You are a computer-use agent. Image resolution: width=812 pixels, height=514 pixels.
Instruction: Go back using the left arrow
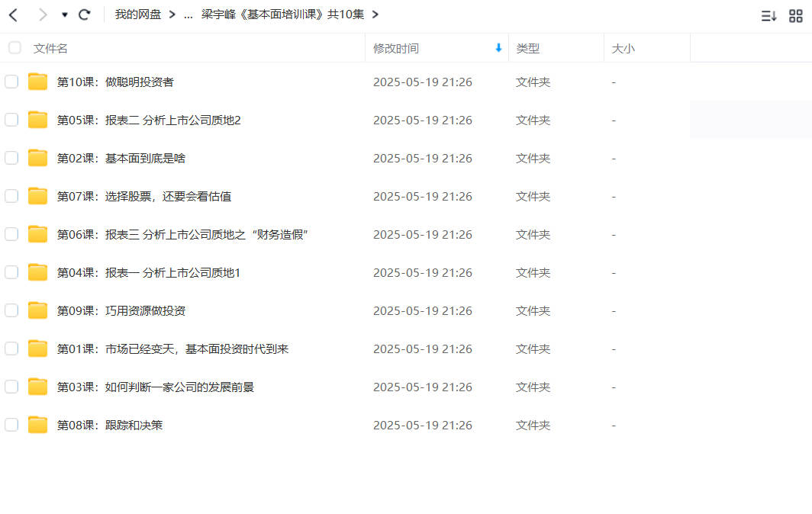pos(14,15)
